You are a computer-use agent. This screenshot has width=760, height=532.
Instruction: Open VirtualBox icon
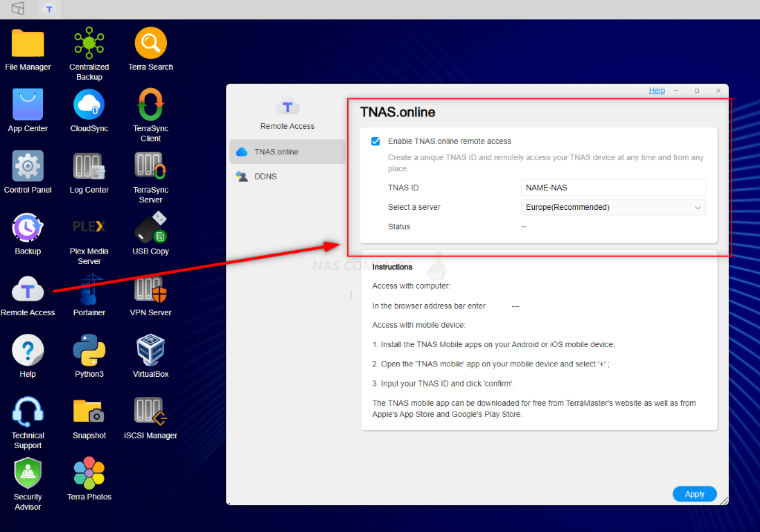coord(151,350)
